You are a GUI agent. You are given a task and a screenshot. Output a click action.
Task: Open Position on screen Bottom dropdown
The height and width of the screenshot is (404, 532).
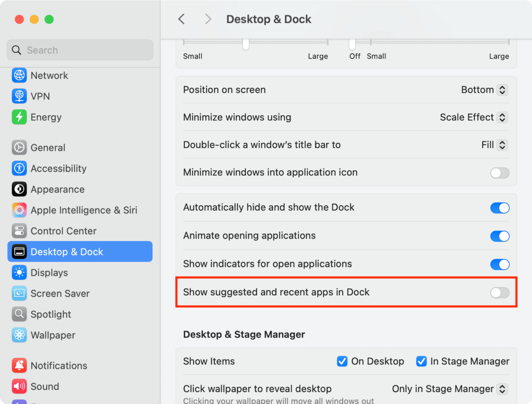[x=484, y=90]
